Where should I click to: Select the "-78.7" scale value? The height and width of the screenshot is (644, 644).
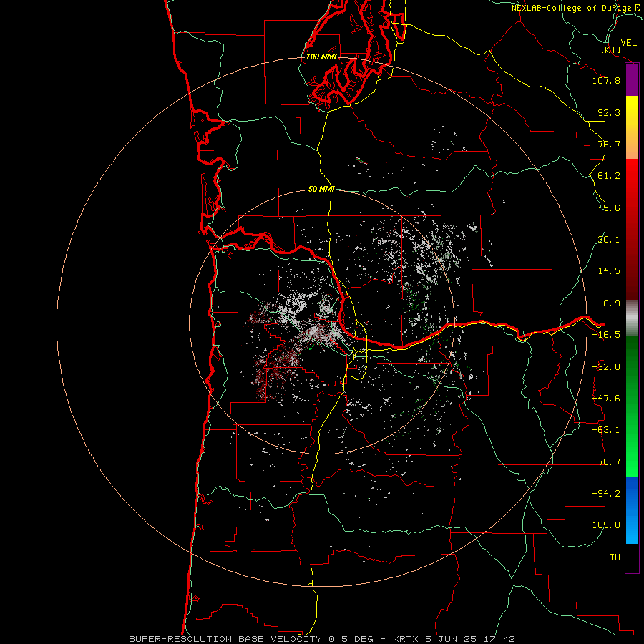pyautogui.click(x=606, y=462)
